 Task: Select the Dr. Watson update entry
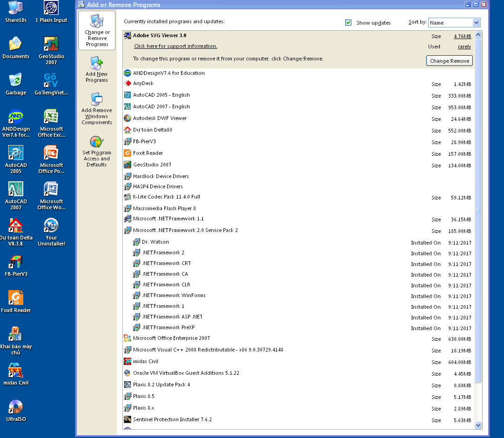coord(155,242)
